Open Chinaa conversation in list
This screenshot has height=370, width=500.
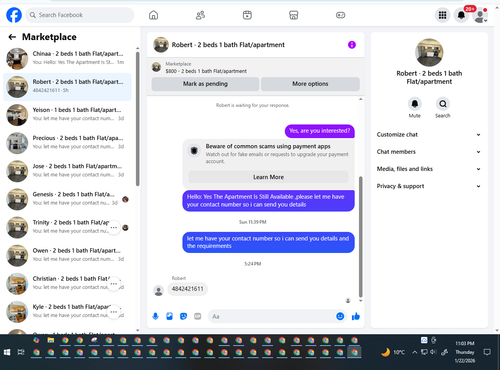click(x=67, y=59)
